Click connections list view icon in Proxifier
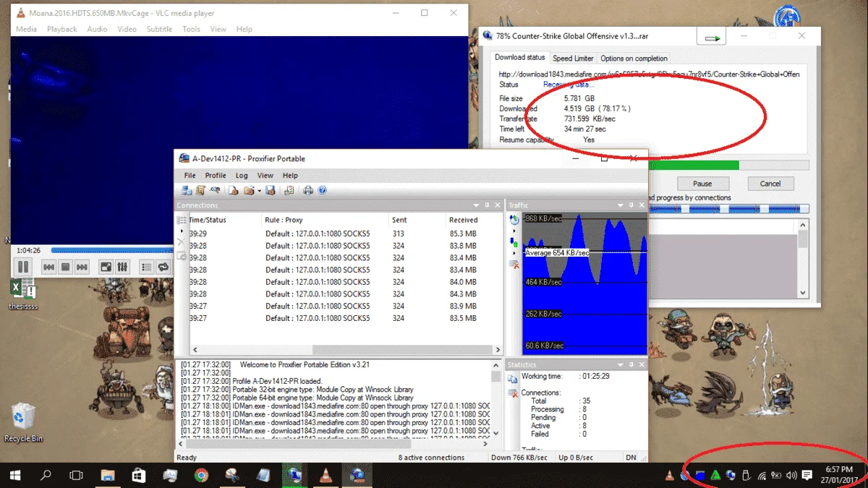Screen dimensions: 868x488 coord(182,220)
